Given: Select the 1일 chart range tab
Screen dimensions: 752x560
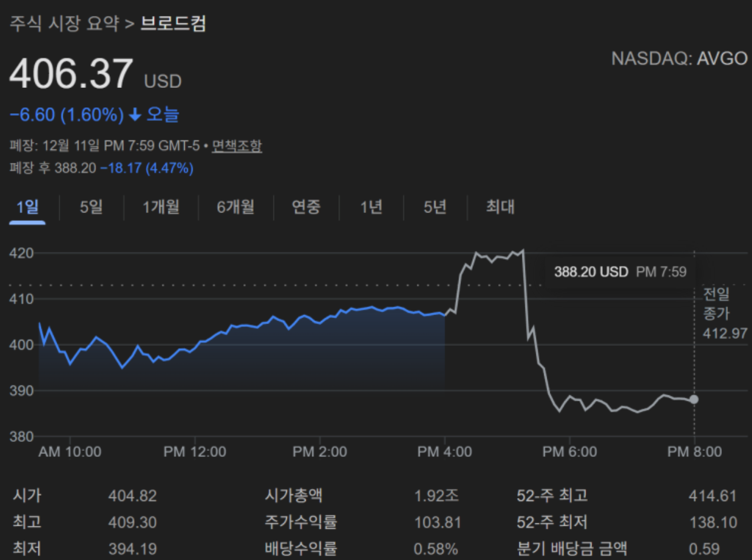Looking at the screenshot, I should (27, 207).
